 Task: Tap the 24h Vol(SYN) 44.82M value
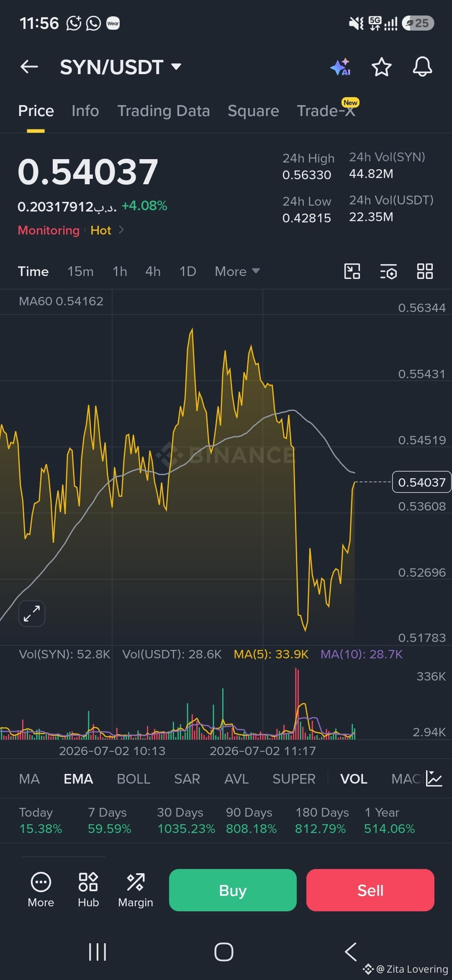(x=371, y=174)
